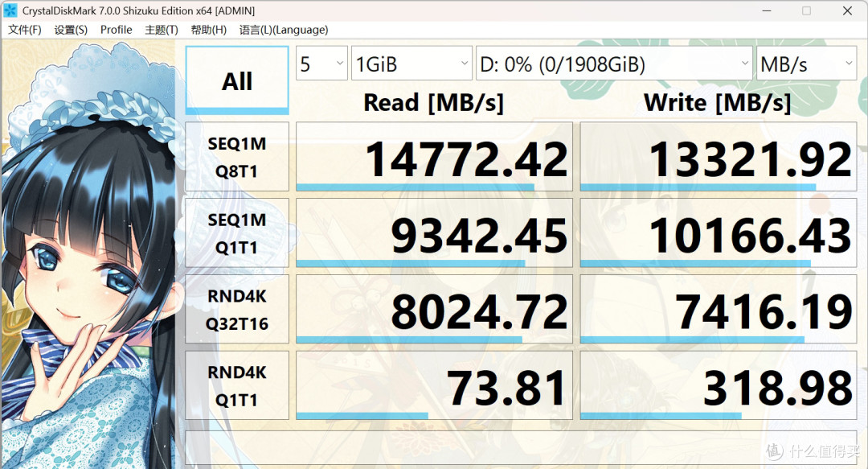The width and height of the screenshot is (868, 469).
Task: Open the 主题(T) menu
Action: click(162, 30)
